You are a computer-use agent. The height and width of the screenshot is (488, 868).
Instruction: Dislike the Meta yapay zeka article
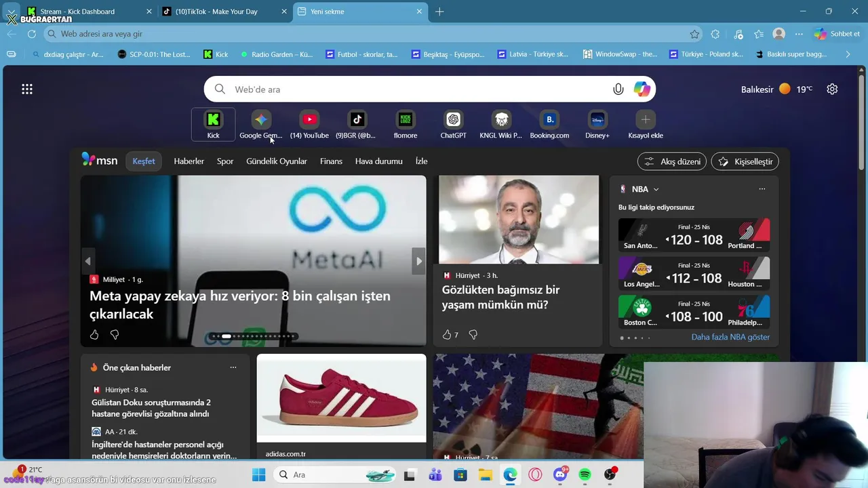tap(115, 334)
